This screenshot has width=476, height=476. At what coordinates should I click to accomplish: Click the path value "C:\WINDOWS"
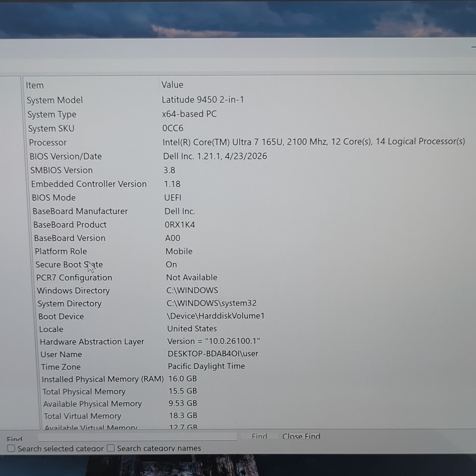point(192,290)
